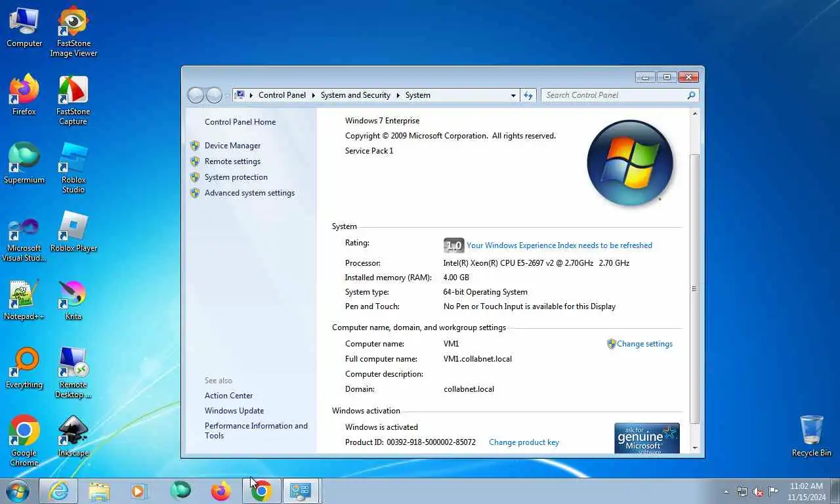Open Chrome from the taskbar
The height and width of the screenshot is (504, 840).
point(262,491)
